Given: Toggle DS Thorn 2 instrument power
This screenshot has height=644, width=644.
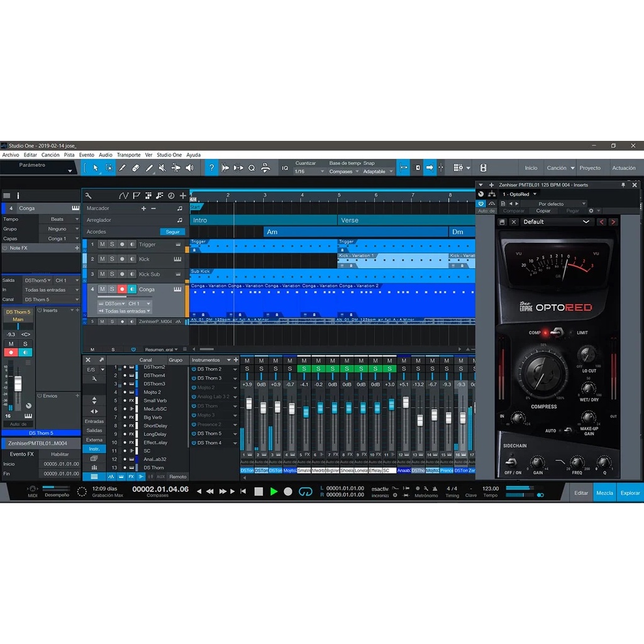Looking at the screenshot, I should (x=194, y=369).
